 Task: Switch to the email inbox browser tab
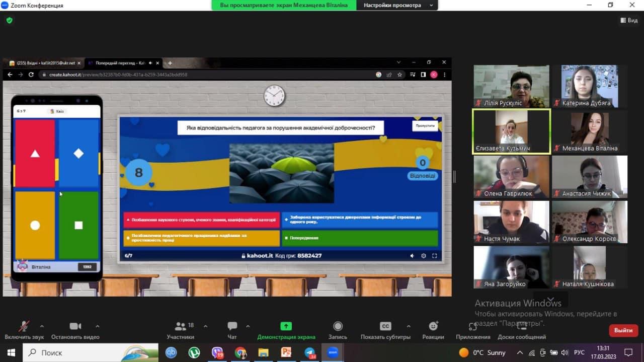[x=44, y=63]
